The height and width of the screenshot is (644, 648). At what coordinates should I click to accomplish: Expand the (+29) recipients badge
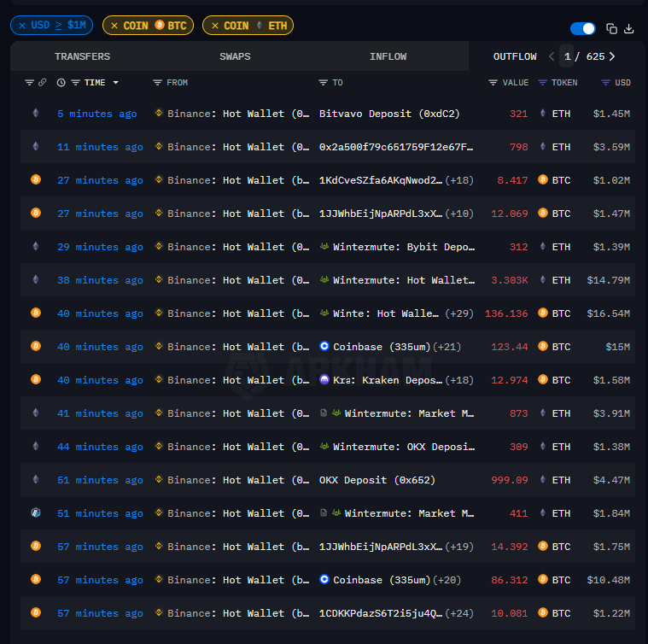[459, 313]
